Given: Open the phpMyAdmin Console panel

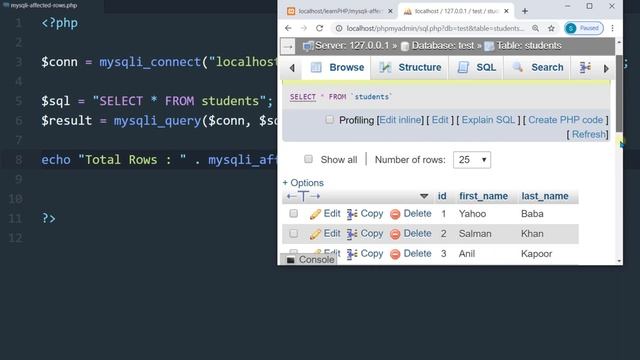Looking at the screenshot, I should pyautogui.click(x=309, y=260).
